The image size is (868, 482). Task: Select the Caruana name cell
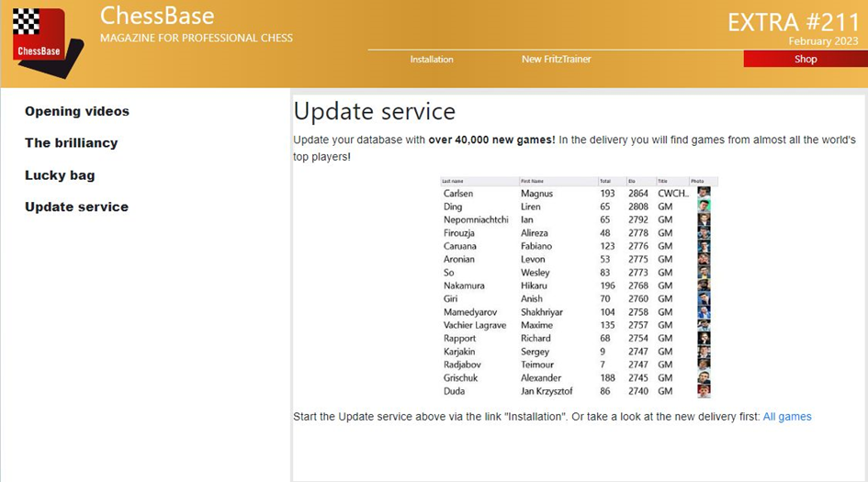[x=459, y=246]
